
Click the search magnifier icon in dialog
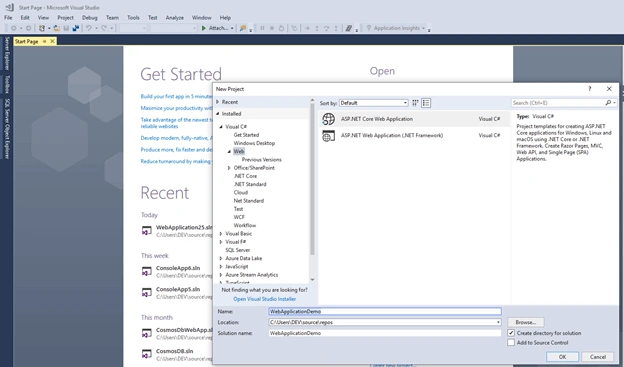pos(608,103)
